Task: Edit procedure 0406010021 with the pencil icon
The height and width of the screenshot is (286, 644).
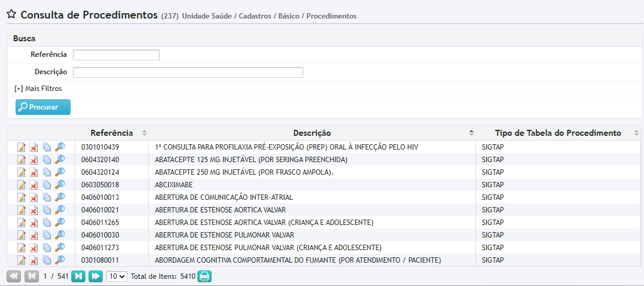Action: pyautogui.click(x=22, y=210)
